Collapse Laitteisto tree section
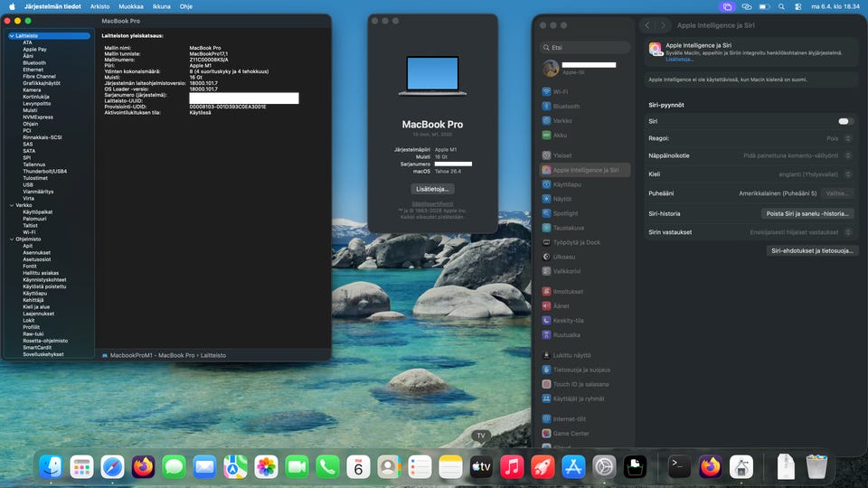Screen dimensions: 868x488 pyautogui.click(x=12, y=35)
